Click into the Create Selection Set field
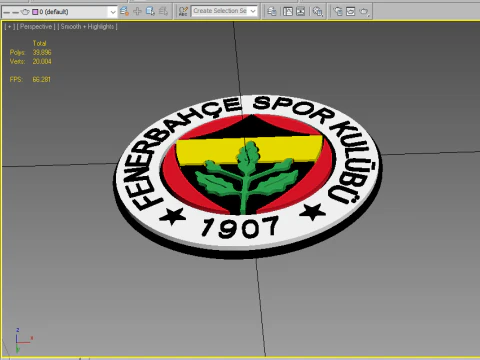Screen dimensions: 480x360 point(220,11)
